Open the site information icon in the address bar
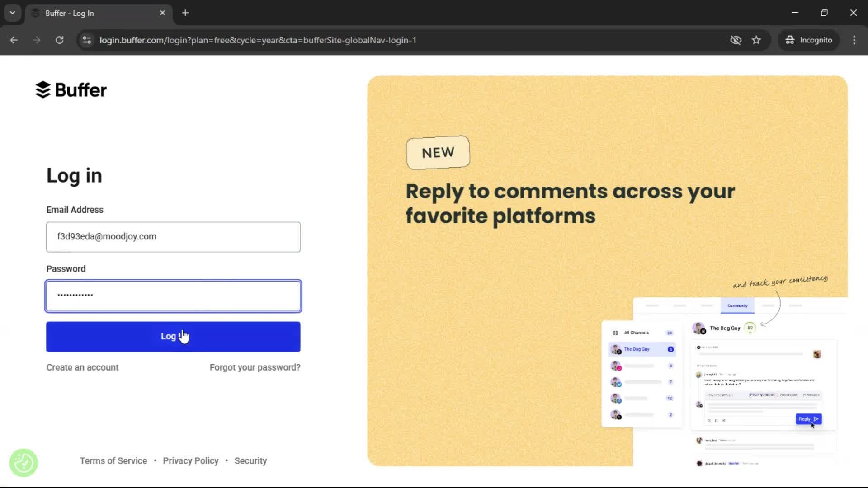Screen dimensions: 868x488 [x=86, y=40]
